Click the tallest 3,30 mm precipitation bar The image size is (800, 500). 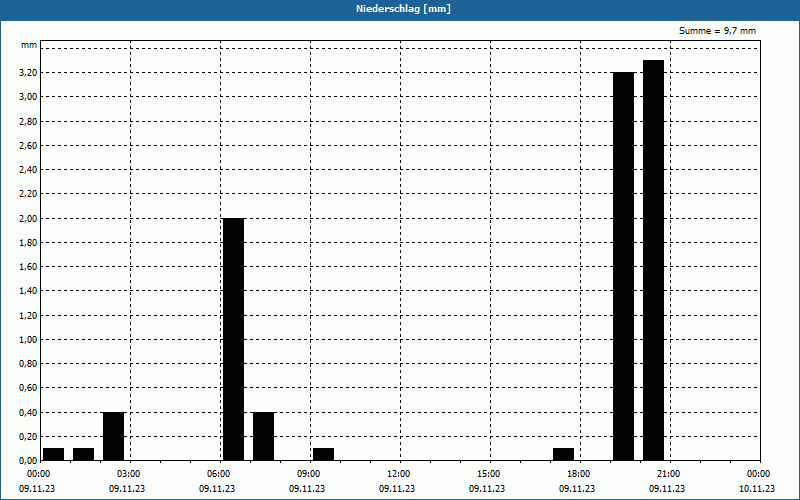[654, 260]
